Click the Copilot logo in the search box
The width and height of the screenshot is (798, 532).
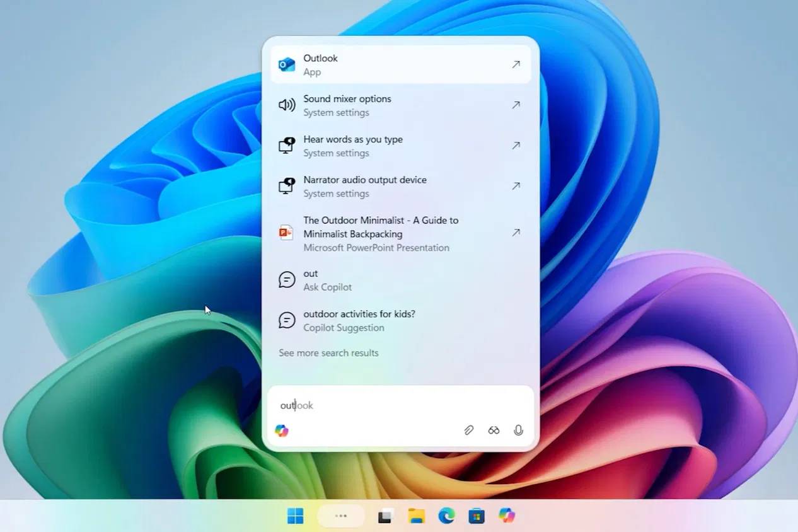pyautogui.click(x=282, y=430)
